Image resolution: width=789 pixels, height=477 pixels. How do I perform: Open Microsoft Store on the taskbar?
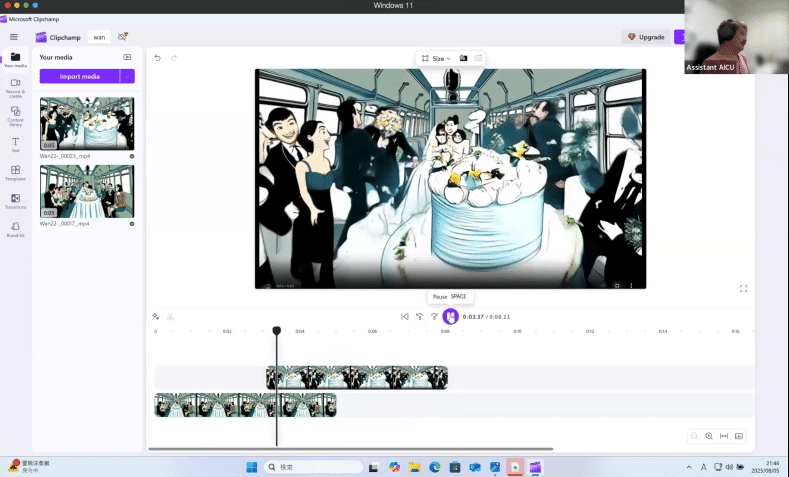click(x=455, y=467)
